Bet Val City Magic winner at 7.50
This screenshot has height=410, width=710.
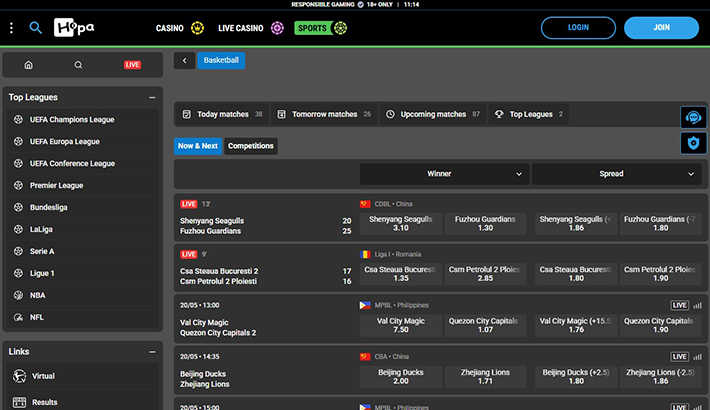coord(401,325)
